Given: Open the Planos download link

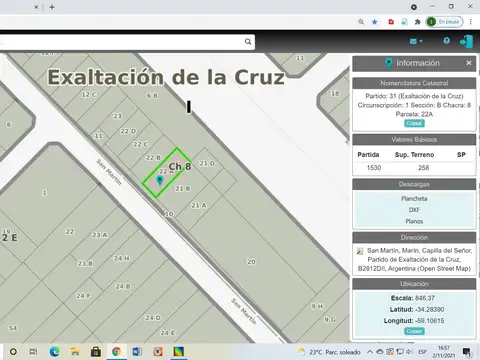Looking at the screenshot, I should point(414,221).
